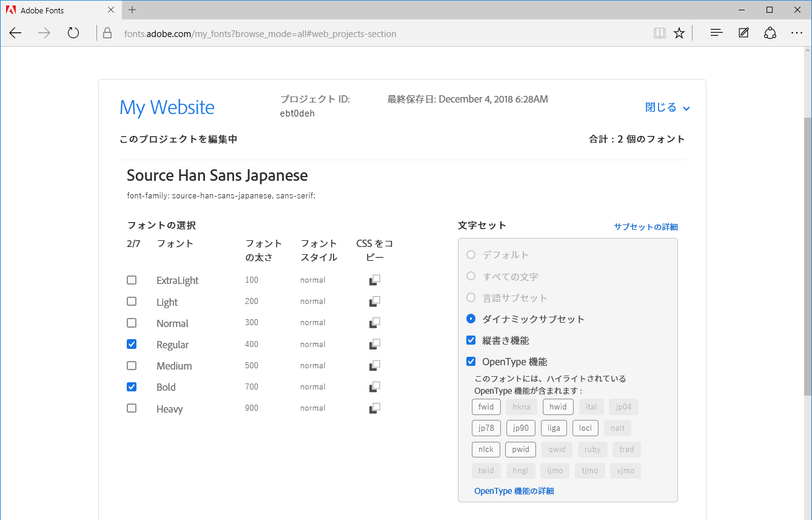This screenshot has height=520, width=812.
Task: Click the hwid feature tag
Action: point(558,407)
